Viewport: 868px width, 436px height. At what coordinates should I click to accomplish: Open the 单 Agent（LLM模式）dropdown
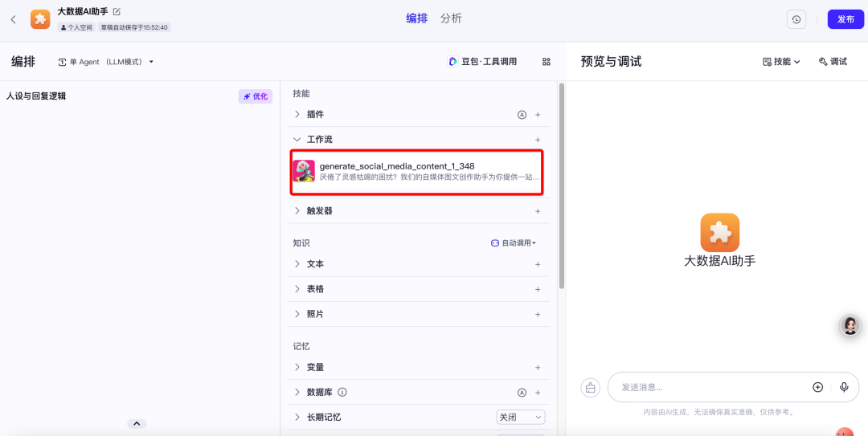click(106, 62)
